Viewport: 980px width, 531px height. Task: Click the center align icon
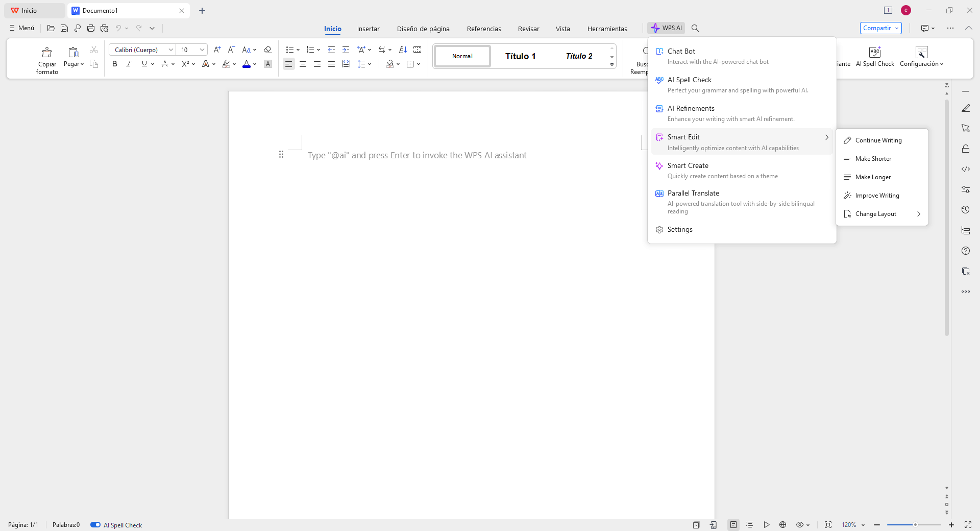click(x=303, y=64)
